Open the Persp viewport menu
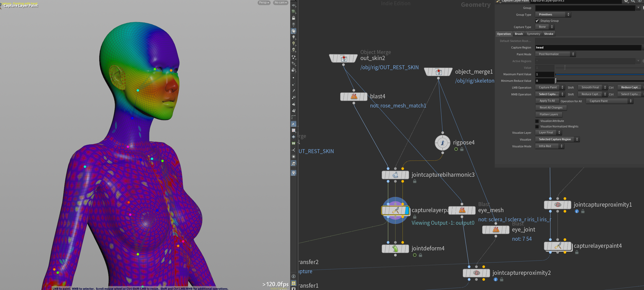The height and width of the screenshot is (290, 644). [264, 3]
